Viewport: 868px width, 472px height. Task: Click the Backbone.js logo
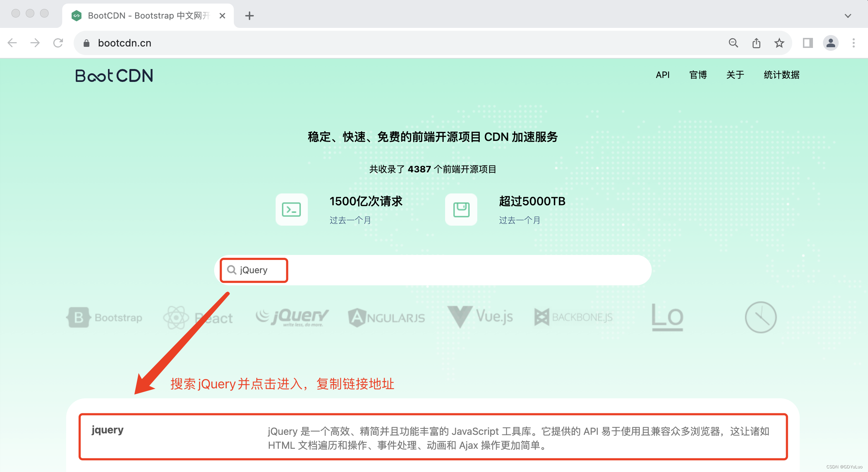[x=573, y=317]
